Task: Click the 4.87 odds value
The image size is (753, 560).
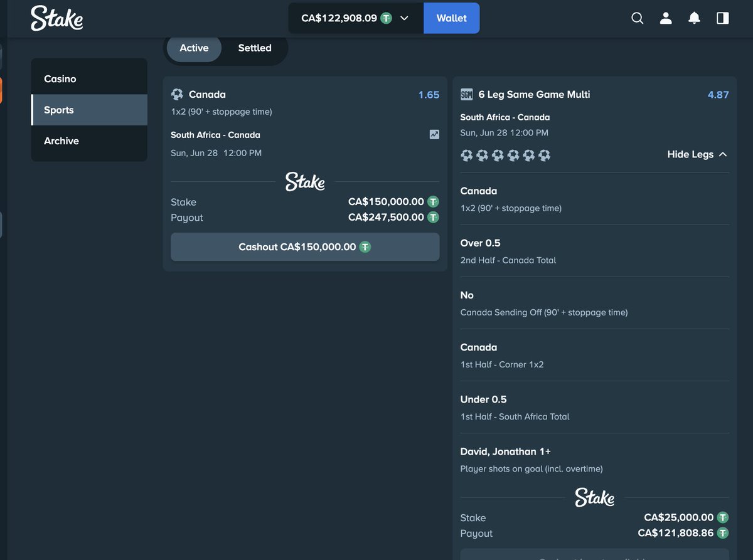Action: point(718,95)
